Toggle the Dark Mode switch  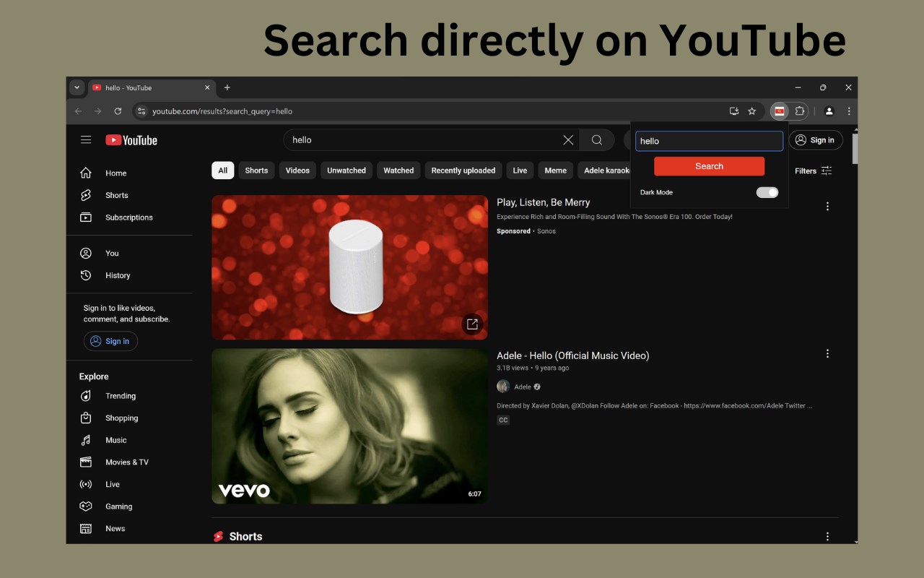click(767, 192)
